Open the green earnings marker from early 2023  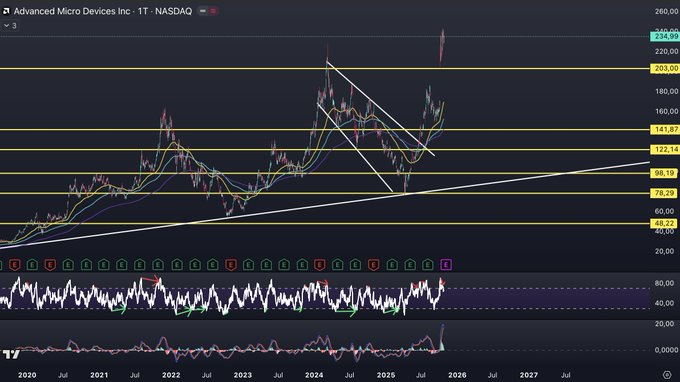248,264
